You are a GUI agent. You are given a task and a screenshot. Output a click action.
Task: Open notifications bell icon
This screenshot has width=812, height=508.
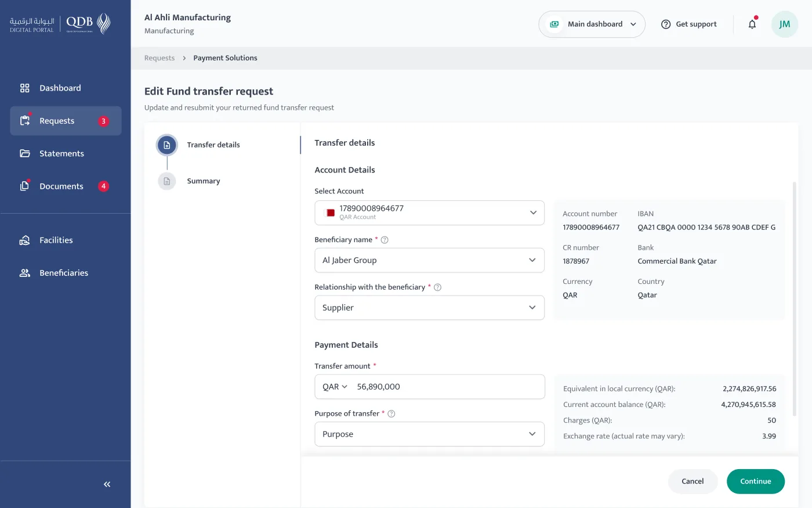752,24
